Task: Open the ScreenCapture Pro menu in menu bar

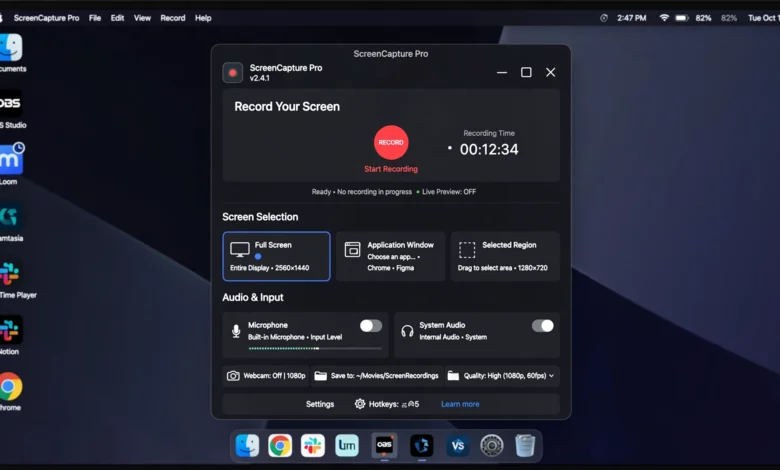Action: tap(46, 18)
